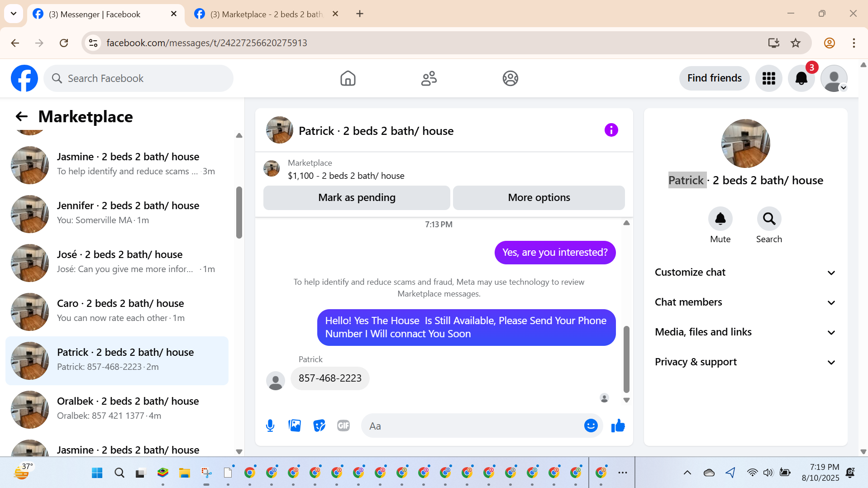
Task: Show hidden system tray icons
Action: (687, 473)
